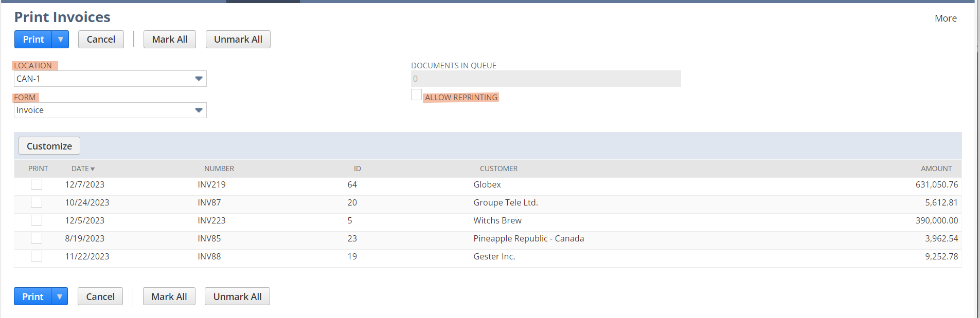
Task: Click the top Mark All button
Action: [x=170, y=40]
